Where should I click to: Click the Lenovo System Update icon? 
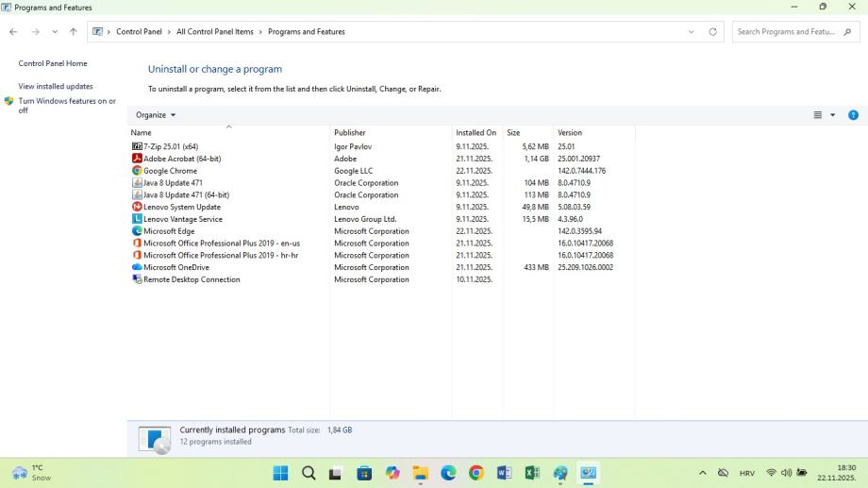(x=137, y=207)
